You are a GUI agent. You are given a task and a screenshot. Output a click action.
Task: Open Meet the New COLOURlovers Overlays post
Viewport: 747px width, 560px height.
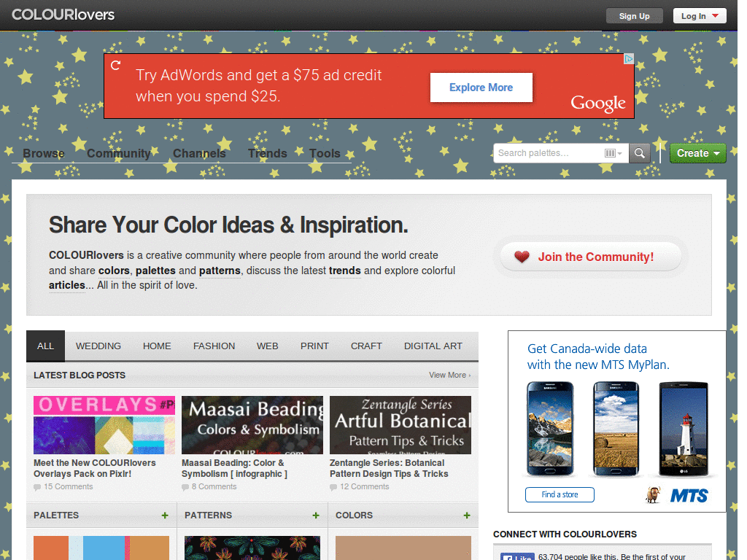[x=95, y=468]
